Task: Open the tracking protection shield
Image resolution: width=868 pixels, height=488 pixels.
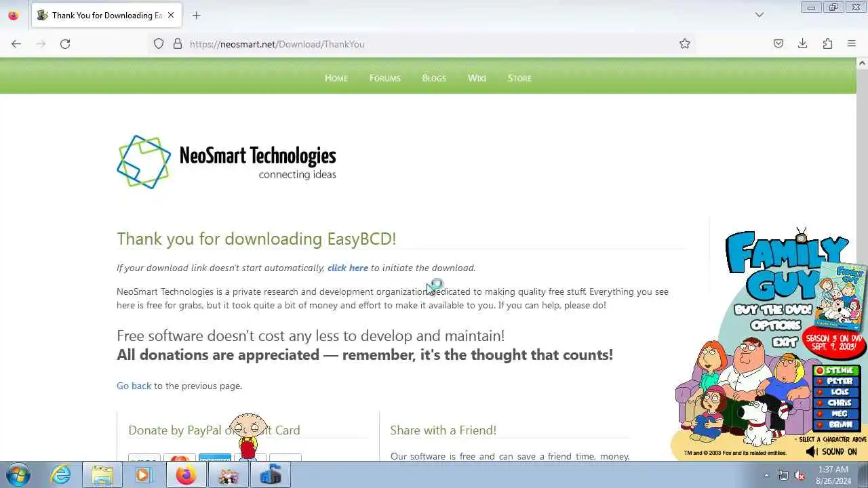Action: click(x=159, y=43)
